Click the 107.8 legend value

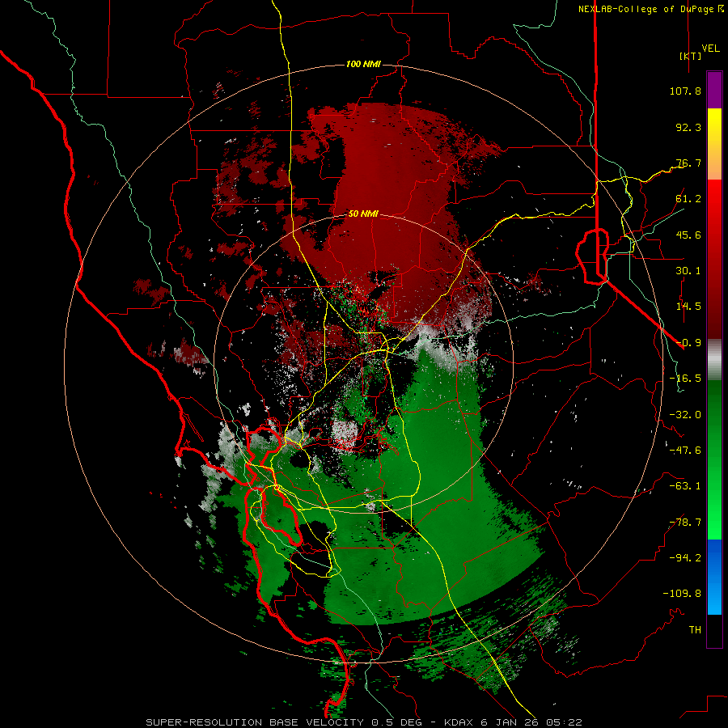(685, 91)
